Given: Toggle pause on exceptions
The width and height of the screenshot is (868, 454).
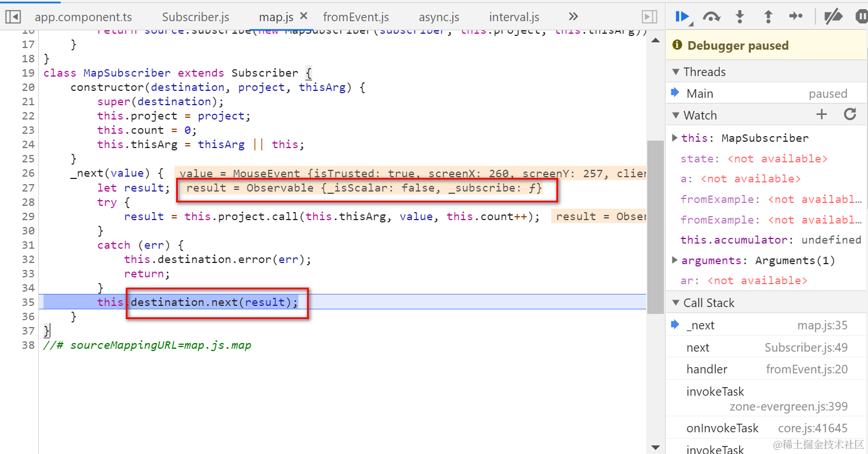Looking at the screenshot, I should pyautogui.click(x=861, y=17).
